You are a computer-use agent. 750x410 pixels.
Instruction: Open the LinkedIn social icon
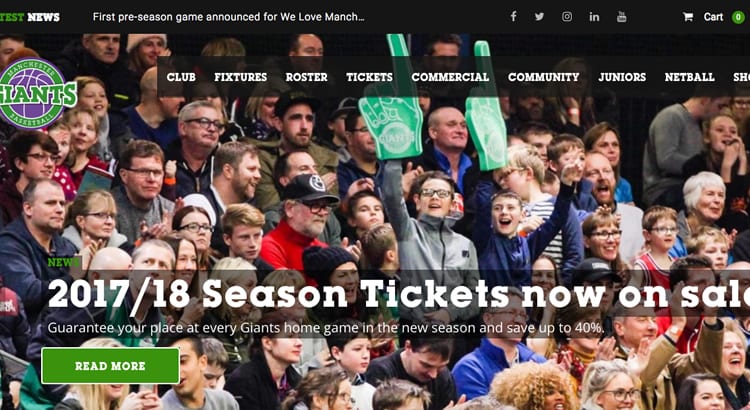point(594,17)
